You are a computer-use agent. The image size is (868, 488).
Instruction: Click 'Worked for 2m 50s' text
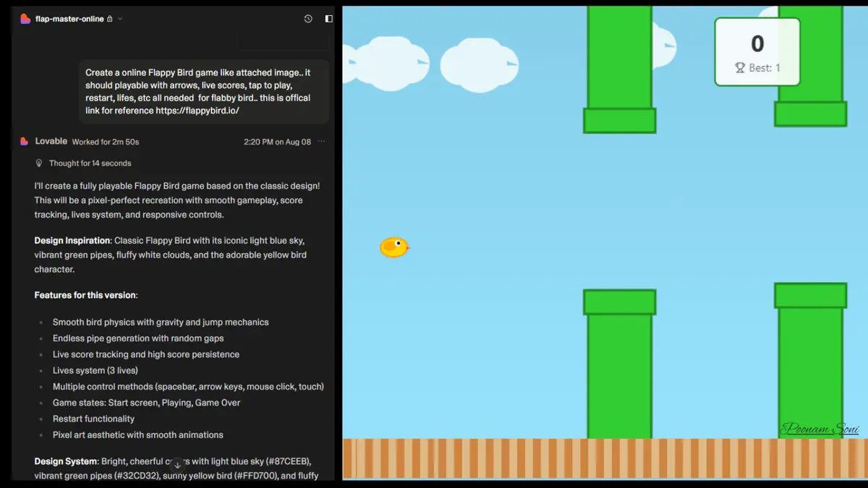point(106,142)
